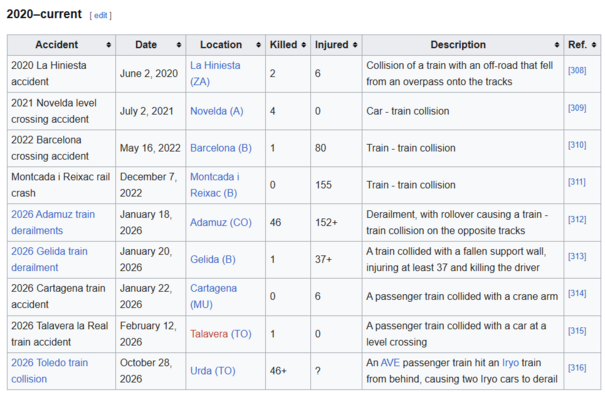605x400 pixels.
Task: Select the '2021 Novelda level crossing accident' cell
Action: (x=61, y=111)
